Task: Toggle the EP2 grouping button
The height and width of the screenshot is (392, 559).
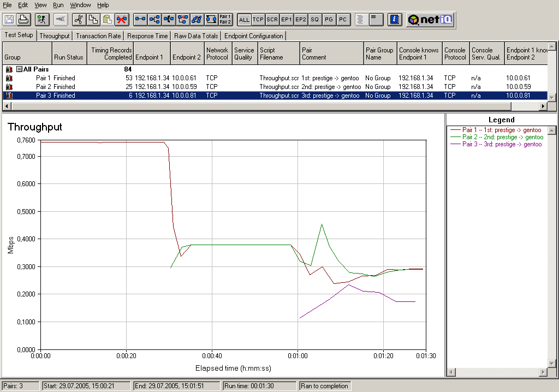Action: point(301,19)
